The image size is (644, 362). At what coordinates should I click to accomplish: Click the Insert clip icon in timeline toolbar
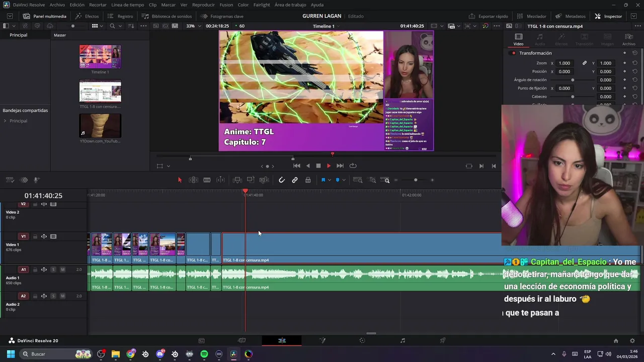point(237,180)
